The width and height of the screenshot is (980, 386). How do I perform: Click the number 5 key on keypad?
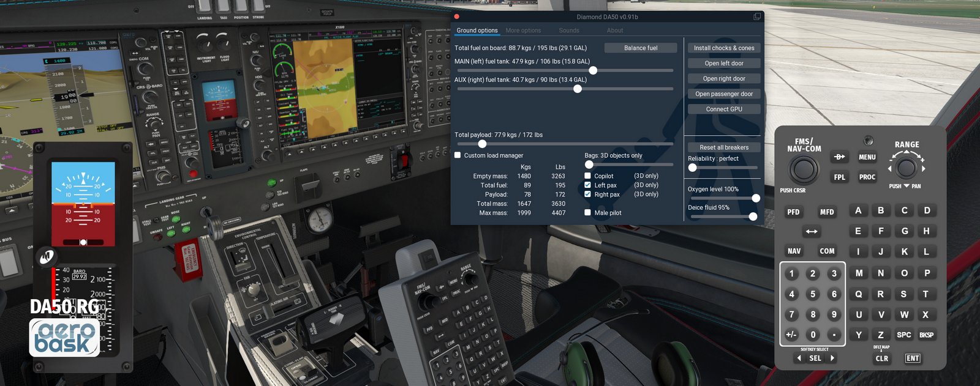click(813, 294)
